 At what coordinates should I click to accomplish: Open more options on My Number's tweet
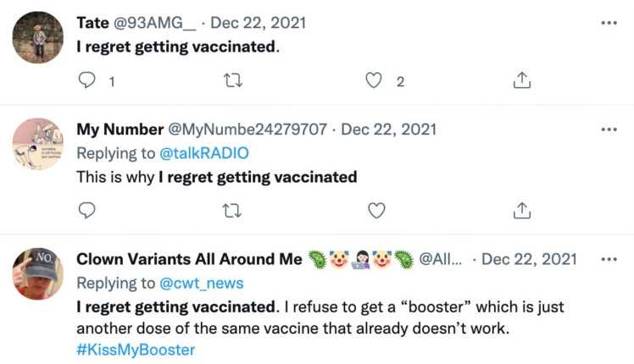coord(609,130)
